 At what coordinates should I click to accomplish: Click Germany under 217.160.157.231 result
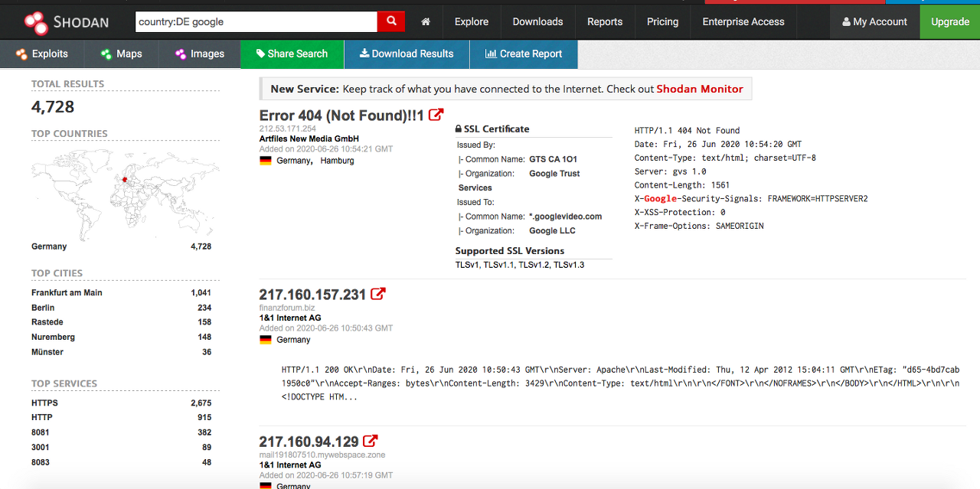coord(293,340)
